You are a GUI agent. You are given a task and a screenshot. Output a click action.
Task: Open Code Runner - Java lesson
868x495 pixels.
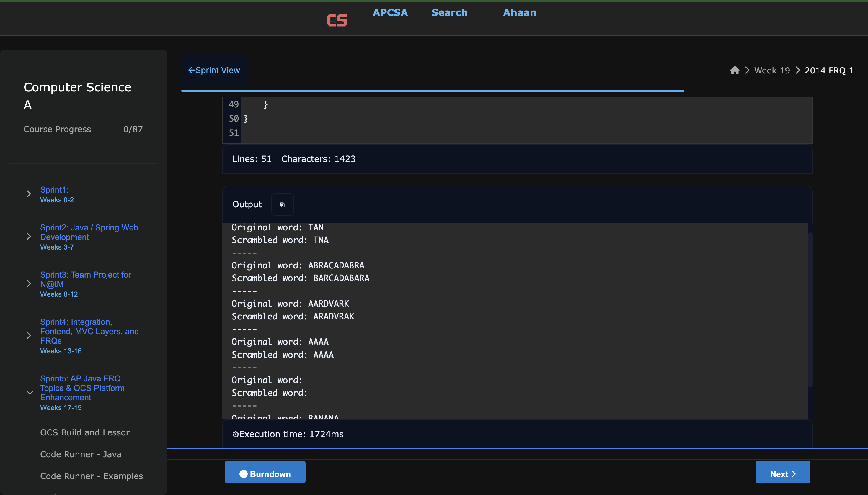coord(81,454)
